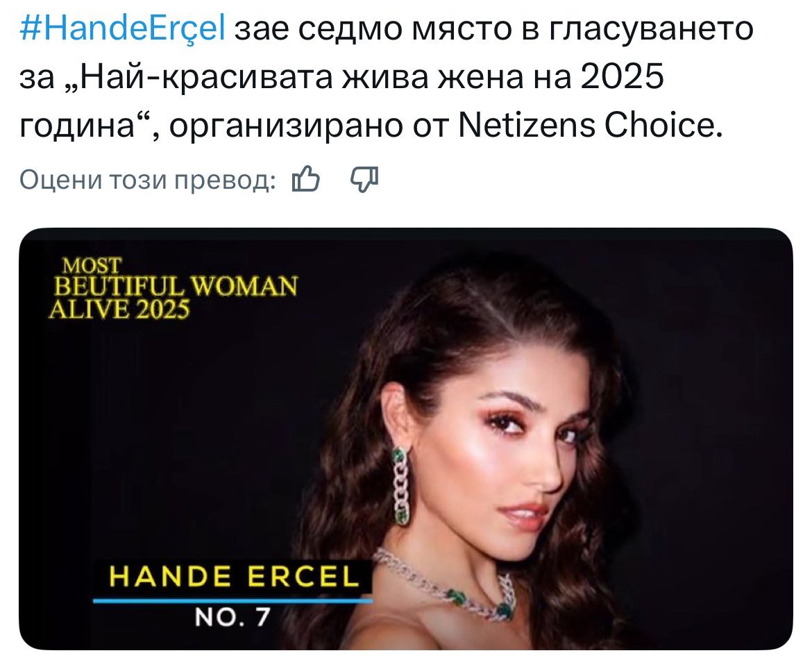Open the #HandeErçel hashtag link
Image resolution: width=812 pixels, height=669 pixels.
124,31
